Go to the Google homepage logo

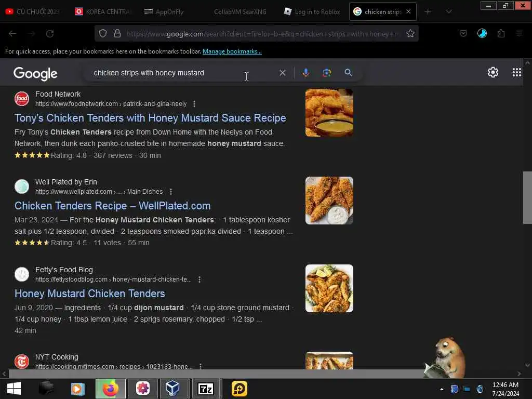pos(35,73)
